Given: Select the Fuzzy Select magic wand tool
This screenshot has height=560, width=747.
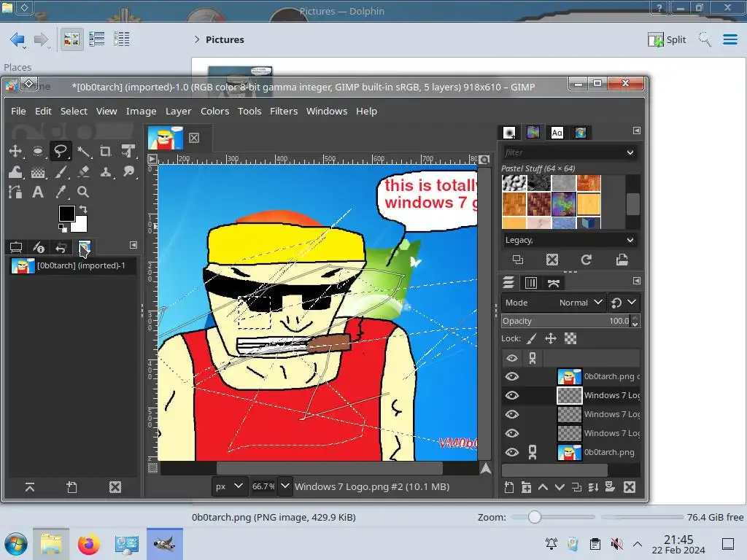Looking at the screenshot, I should pos(83,152).
